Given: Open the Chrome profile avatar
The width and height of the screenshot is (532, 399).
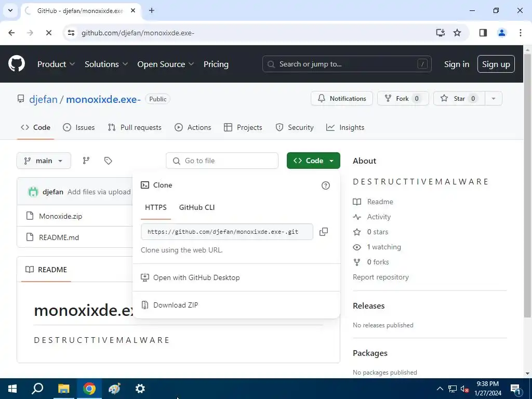Looking at the screenshot, I should [502, 33].
